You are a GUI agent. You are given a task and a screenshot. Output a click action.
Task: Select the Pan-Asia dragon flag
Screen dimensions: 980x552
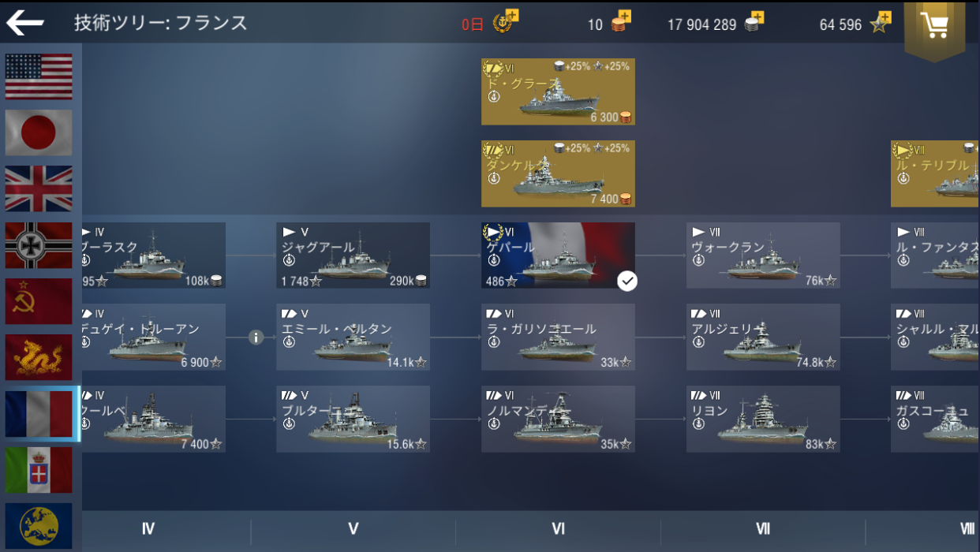(39, 357)
